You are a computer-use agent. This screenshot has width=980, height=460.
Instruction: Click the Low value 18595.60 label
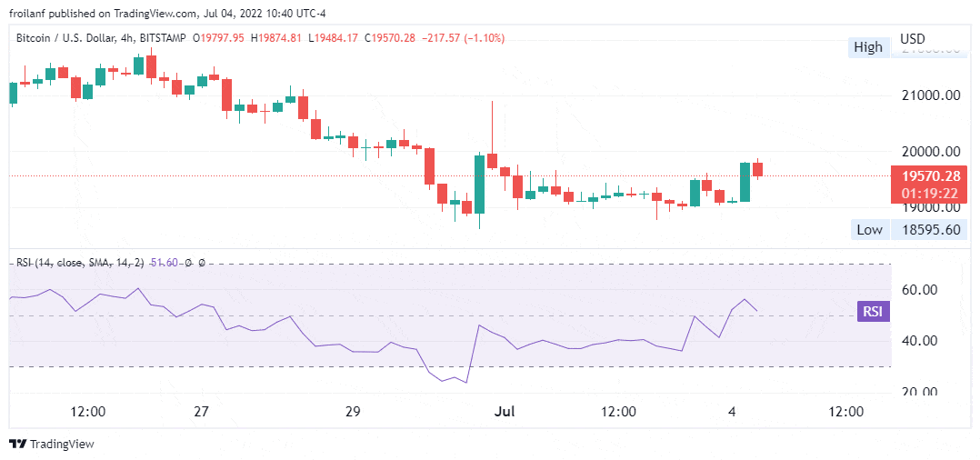(x=929, y=230)
